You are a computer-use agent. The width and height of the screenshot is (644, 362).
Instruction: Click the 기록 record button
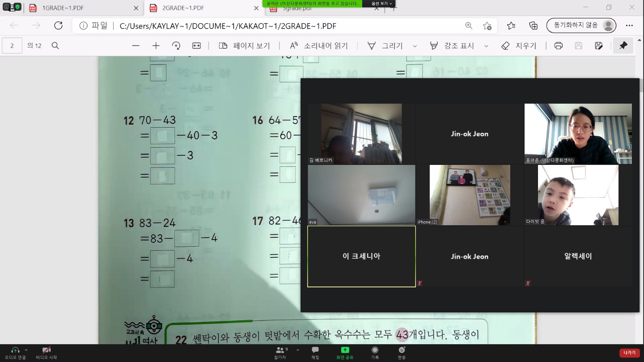375,352
